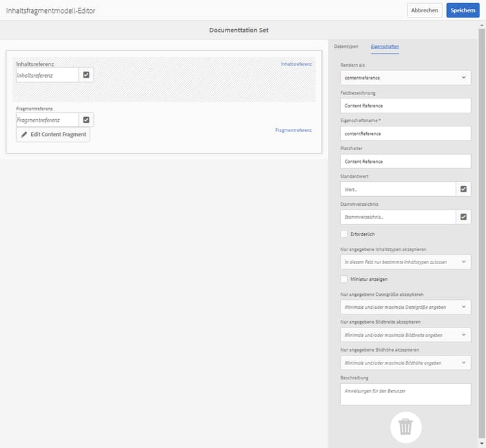The height and width of the screenshot is (448, 486).
Task: Expand the Dateigröße angeben dropdown
Action: click(x=406, y=307)
